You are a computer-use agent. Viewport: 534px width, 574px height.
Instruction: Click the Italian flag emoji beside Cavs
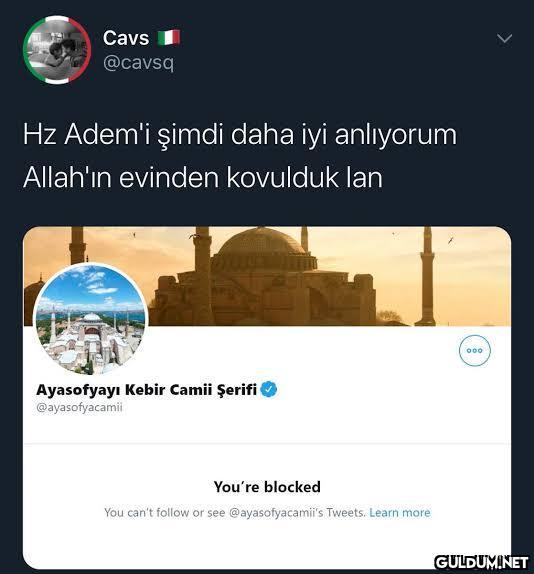(x=169, y=37)
